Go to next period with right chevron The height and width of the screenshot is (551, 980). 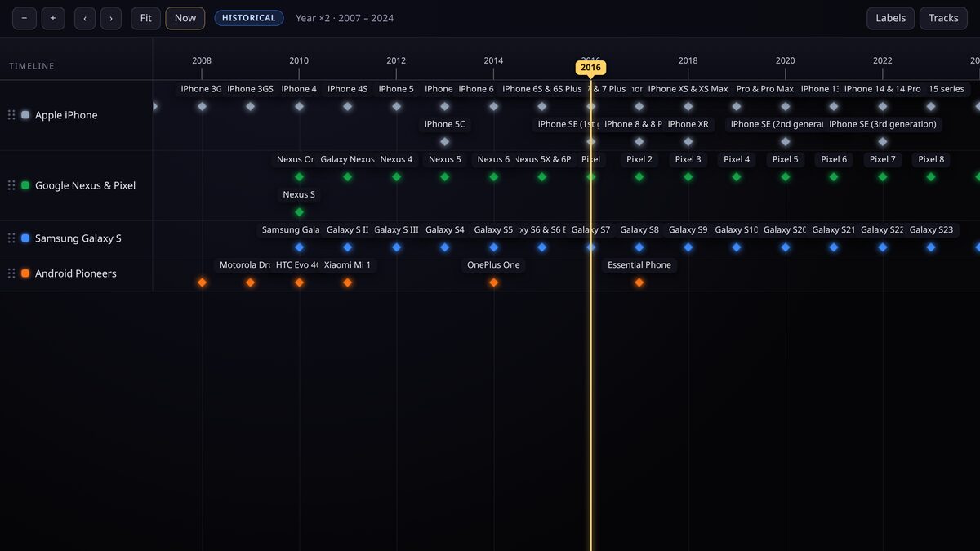111,18
